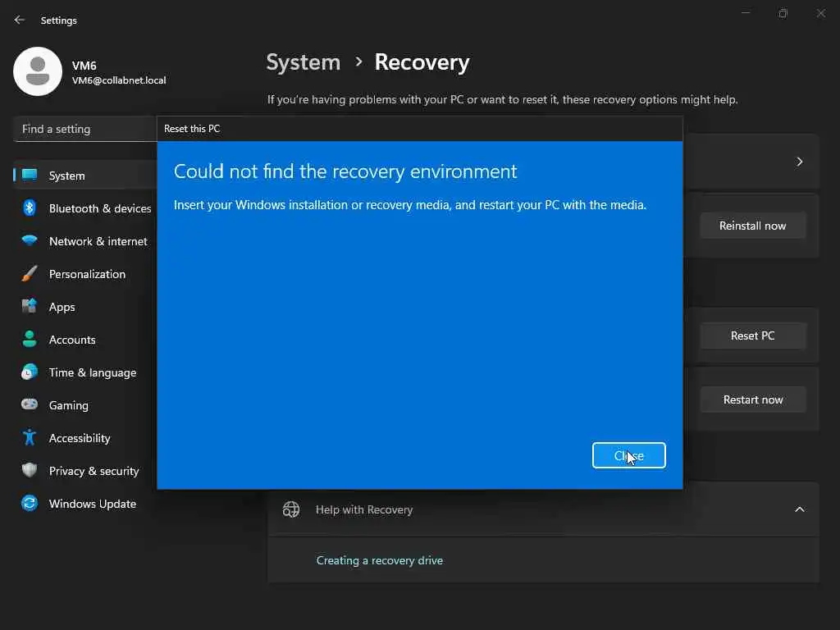Collapse the Help with Recovery section
Screen dimensions: 840x630
tap(799, 509)
